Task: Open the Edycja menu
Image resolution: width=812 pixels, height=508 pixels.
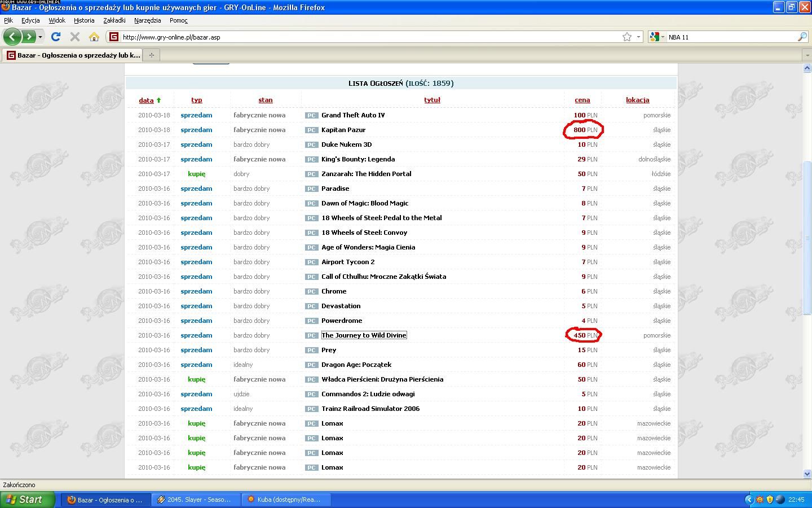Action: (30, 20)
